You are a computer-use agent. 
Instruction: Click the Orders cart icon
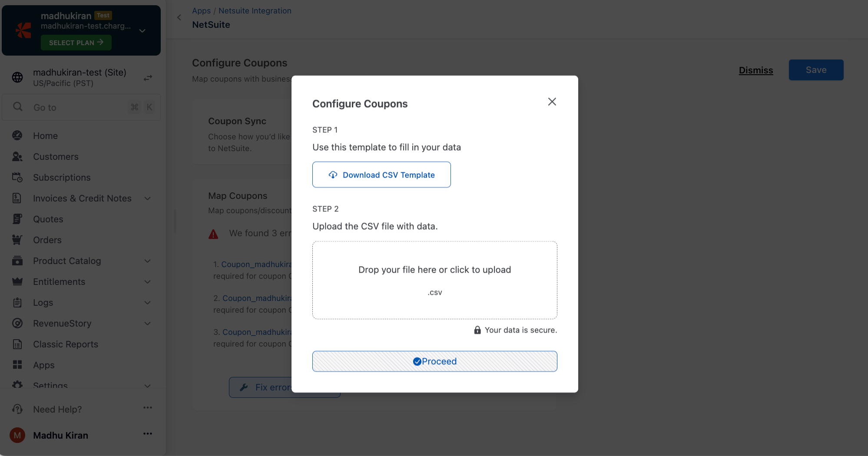click(17, 240)
